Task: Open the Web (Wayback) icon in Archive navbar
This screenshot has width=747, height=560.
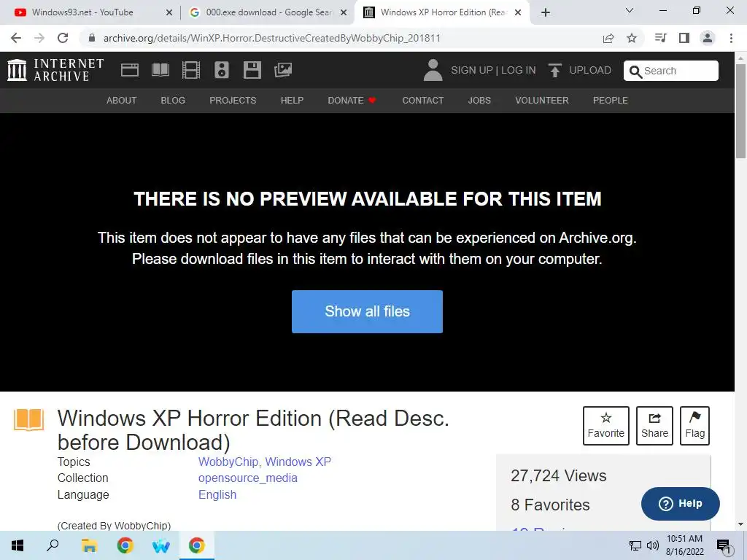Action: click(x=130, y=70)
